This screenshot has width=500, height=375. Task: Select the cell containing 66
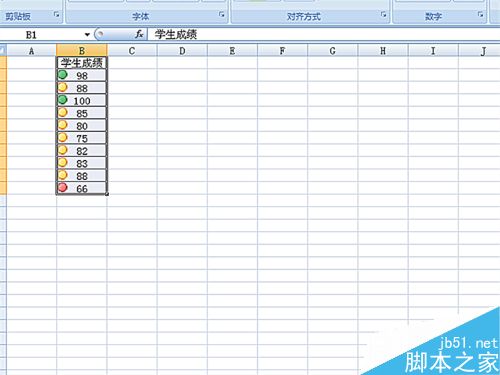pos(82,188)
